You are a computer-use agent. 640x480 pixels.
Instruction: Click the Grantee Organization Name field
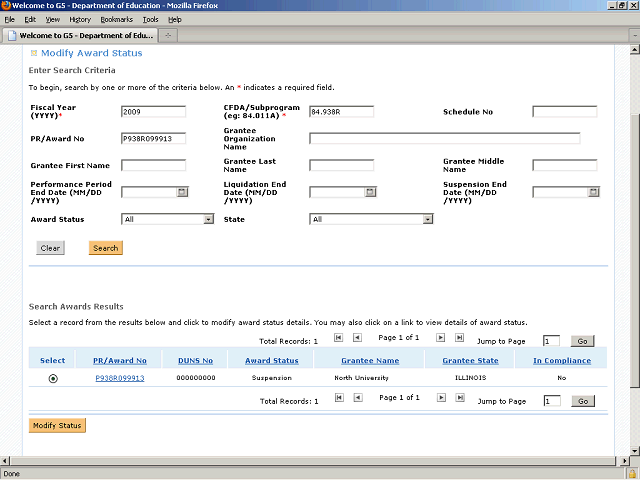pos(444,138)
